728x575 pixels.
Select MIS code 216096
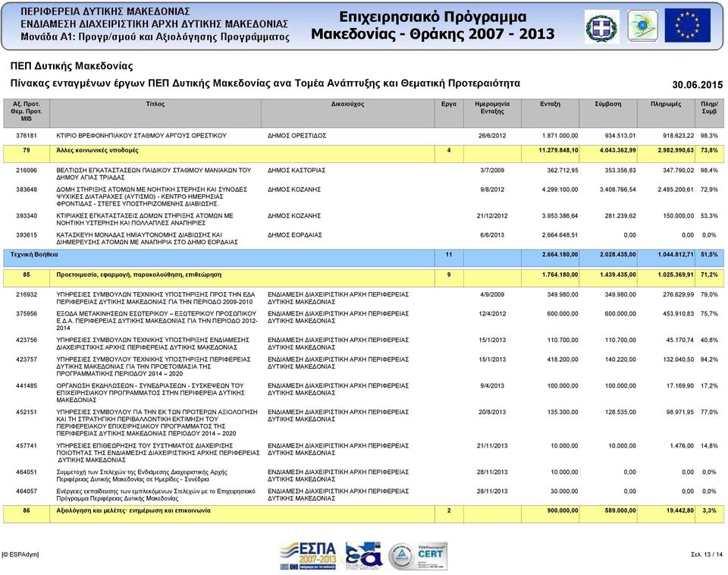(27, 171)
